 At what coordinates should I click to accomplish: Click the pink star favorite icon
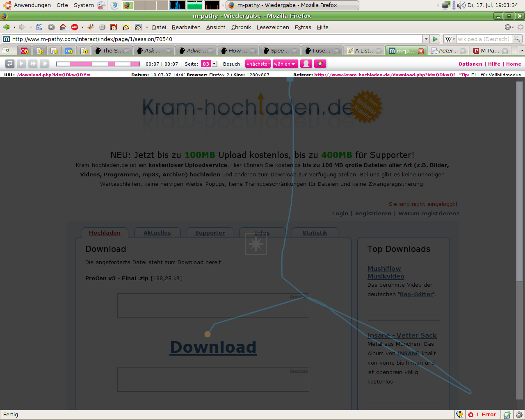pyautogui.click(x=320, y=64)
